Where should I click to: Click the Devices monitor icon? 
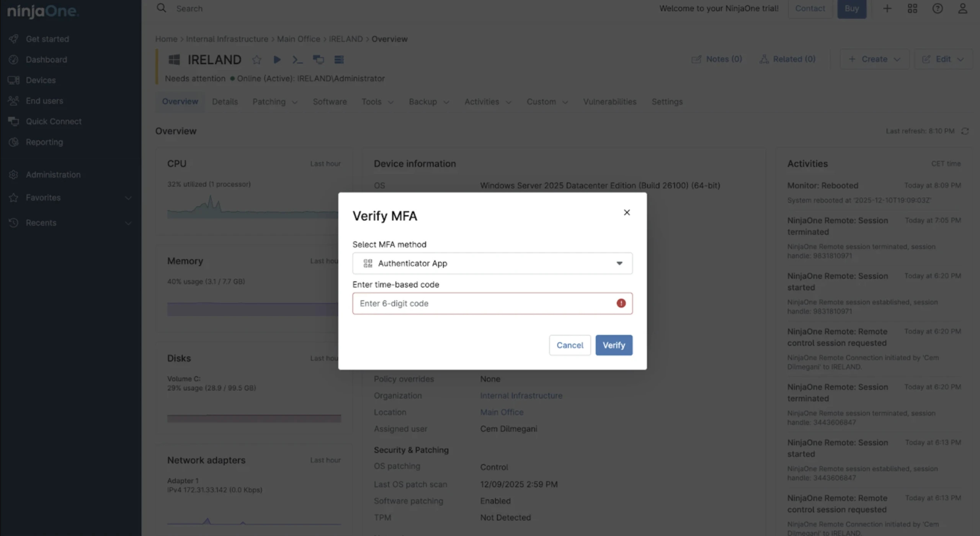[13, 80]
